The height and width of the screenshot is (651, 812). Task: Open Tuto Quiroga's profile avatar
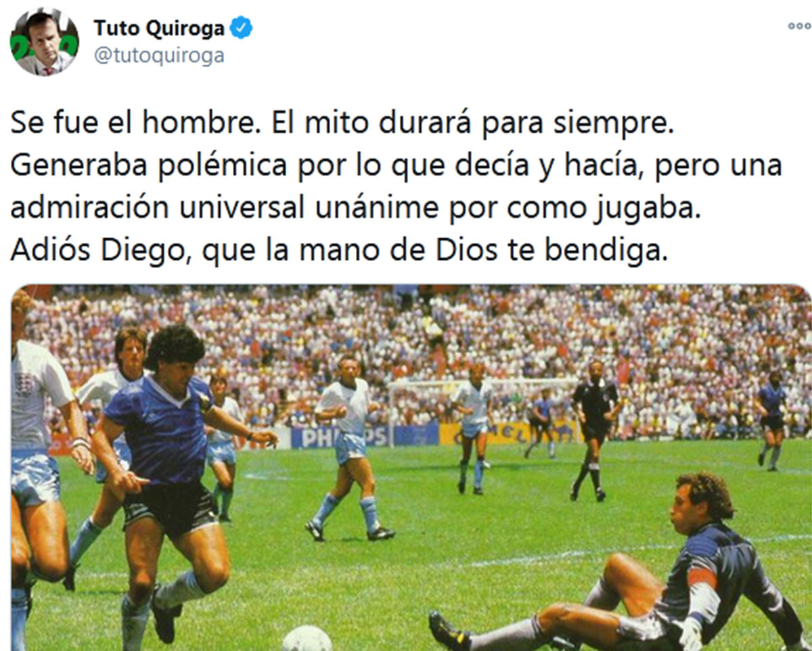[x=44, y=42]
